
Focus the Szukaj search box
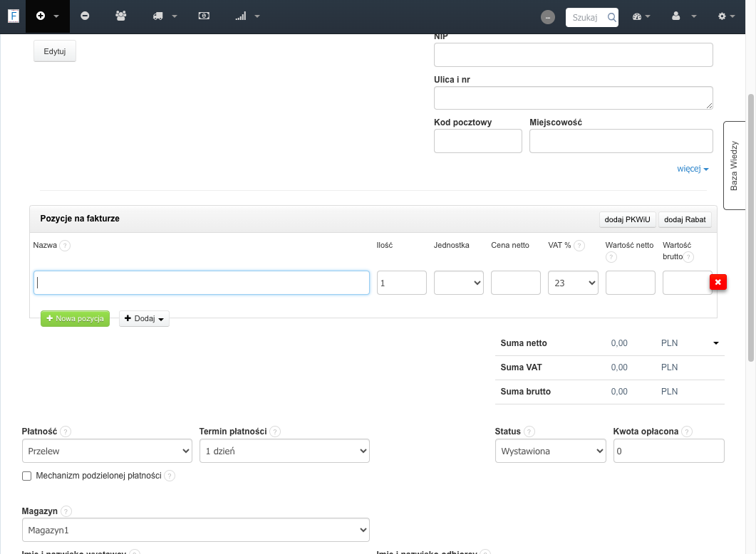[586, 17]
